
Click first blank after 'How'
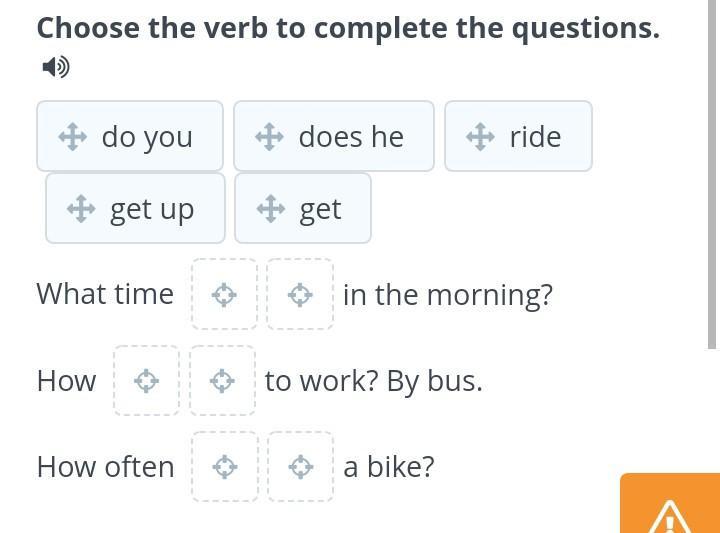147,381
